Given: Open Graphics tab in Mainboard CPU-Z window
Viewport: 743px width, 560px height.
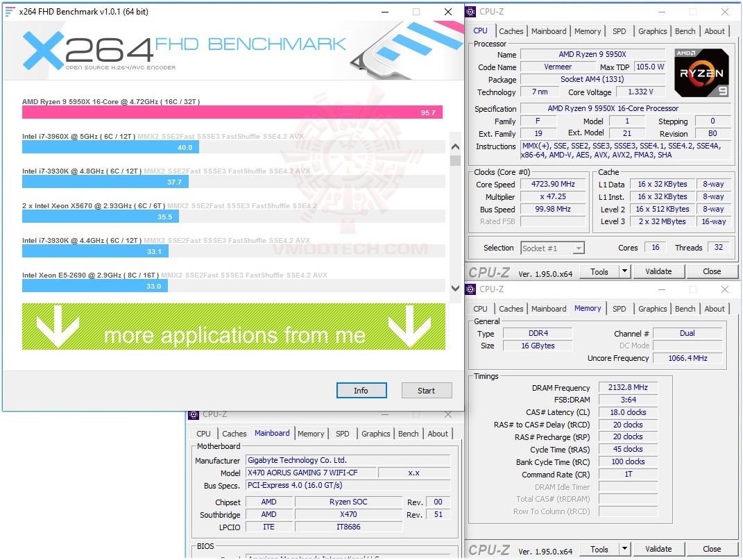Looking at the screenshot, I should coord(376,434).
